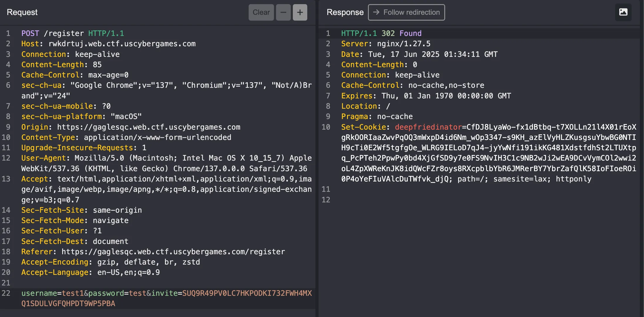Click the Location header in response
The image size is (644, 317).
point(359,106)
